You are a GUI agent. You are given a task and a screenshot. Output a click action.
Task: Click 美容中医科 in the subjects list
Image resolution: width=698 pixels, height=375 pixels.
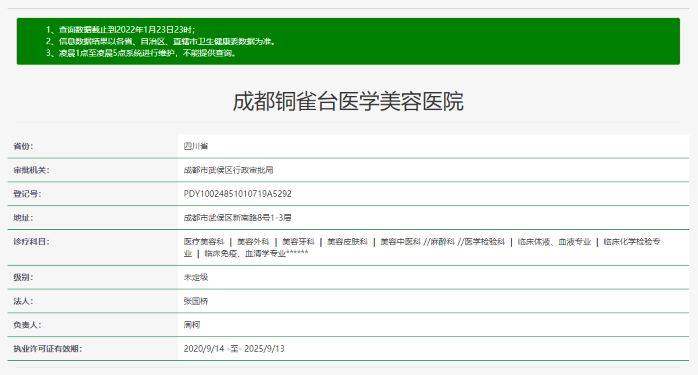[400, 241]
